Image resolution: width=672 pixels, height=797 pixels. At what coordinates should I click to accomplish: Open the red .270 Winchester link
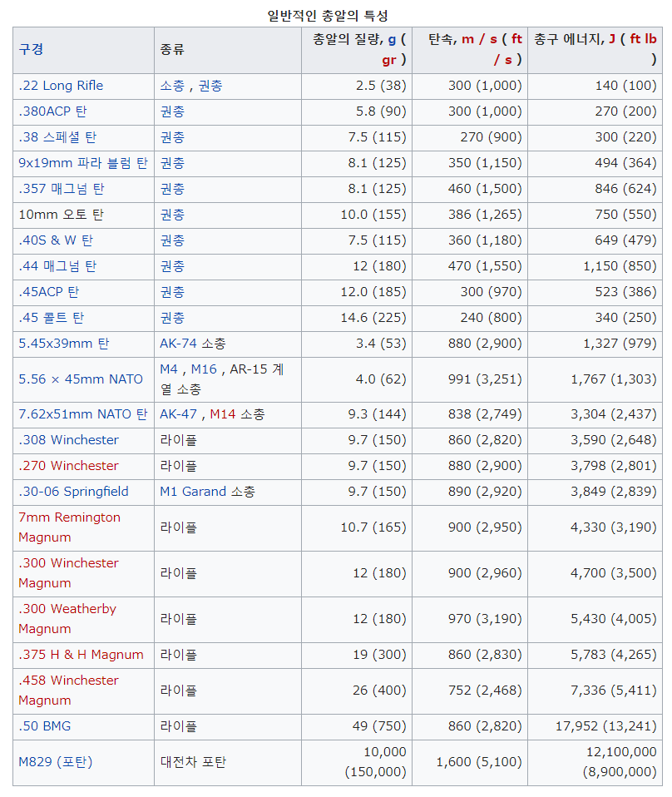pyautogui.click(x=68, y=466)
